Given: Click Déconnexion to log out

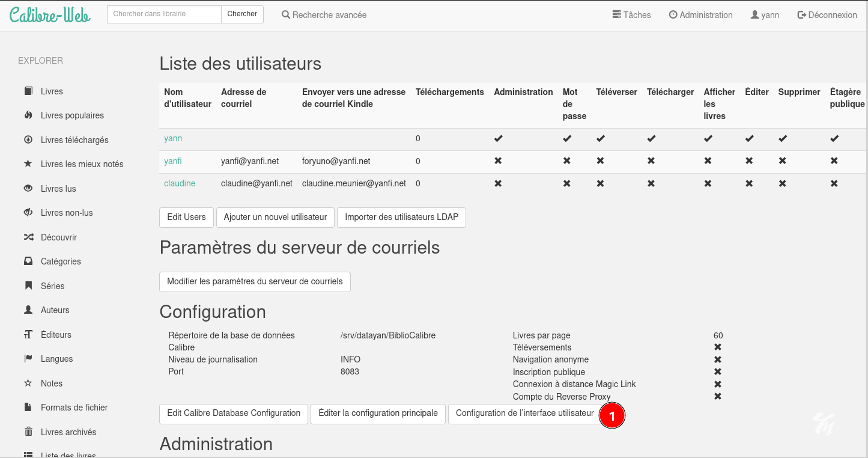Looking at the screenshot, I should coord(827,15).
